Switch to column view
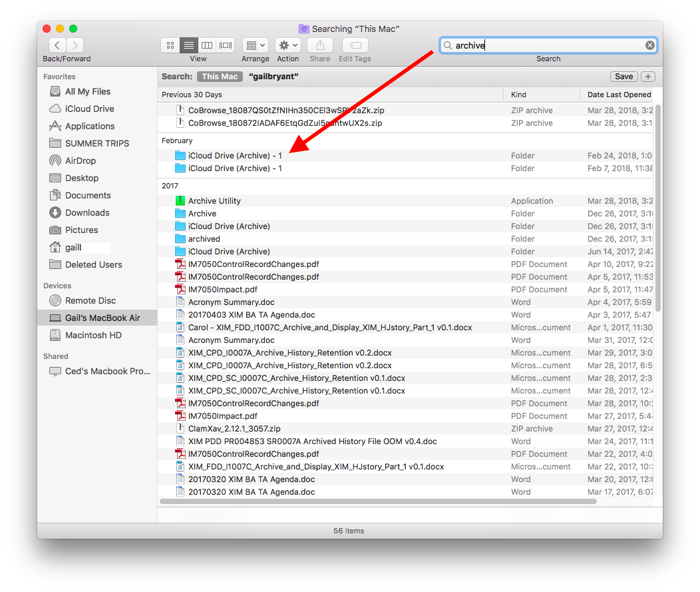The image size is (700, 592). [207, 45]
